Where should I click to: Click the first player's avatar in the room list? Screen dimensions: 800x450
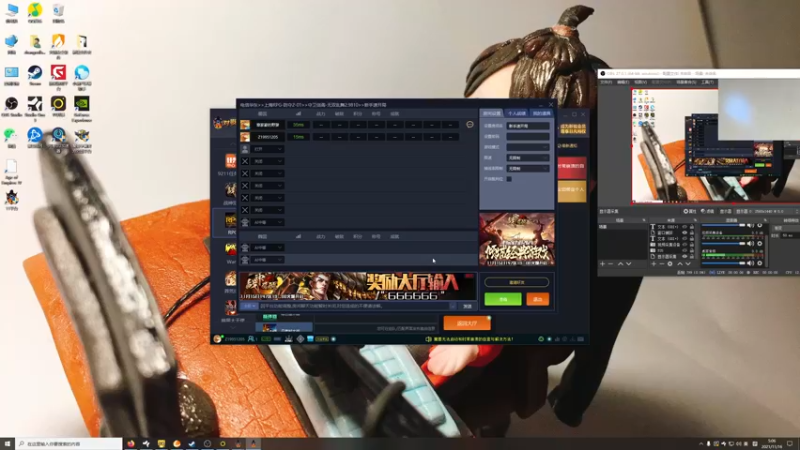coord(245,125)
